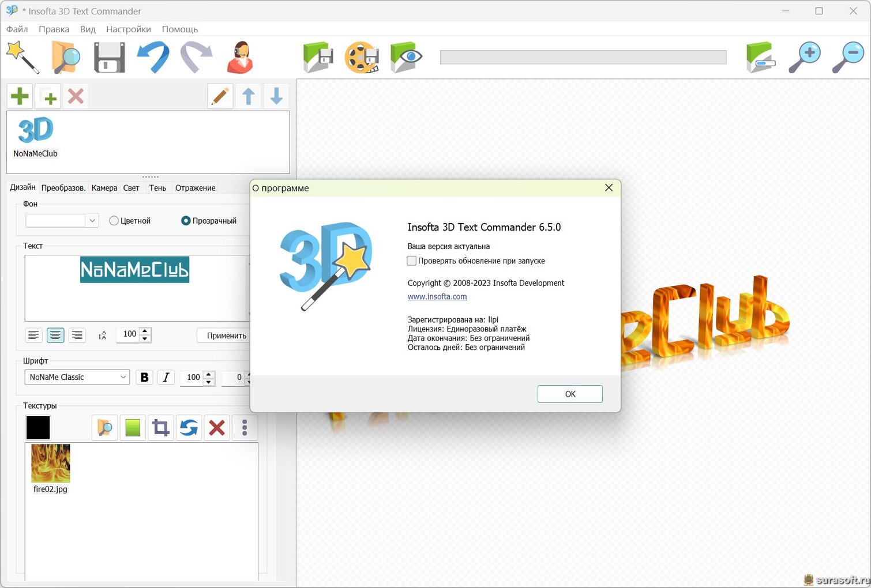This screenshot has width=871, height=588.
Task: Enable Проверять обновление при запуске checkbox
Action: click(412, 261)
